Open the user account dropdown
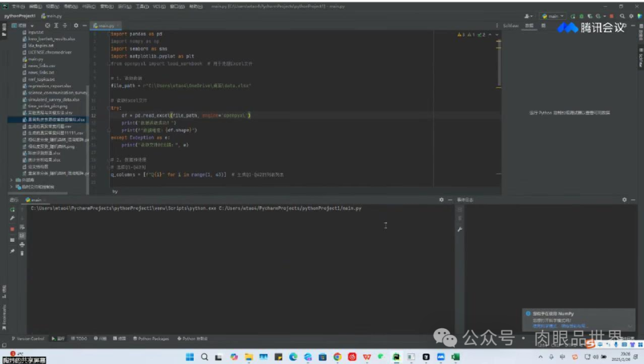 pos(528,16)
